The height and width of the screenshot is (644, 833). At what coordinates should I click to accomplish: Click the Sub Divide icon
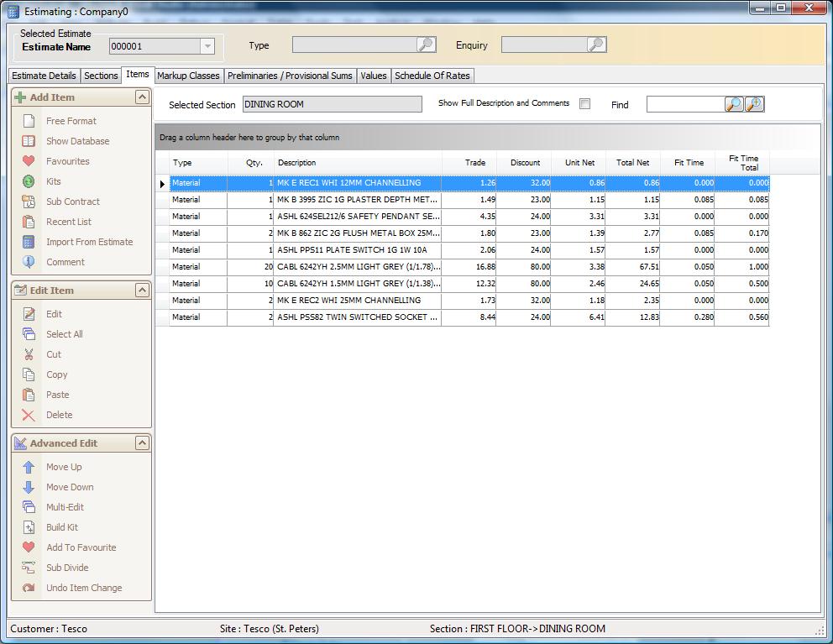[x=27, y=568]
